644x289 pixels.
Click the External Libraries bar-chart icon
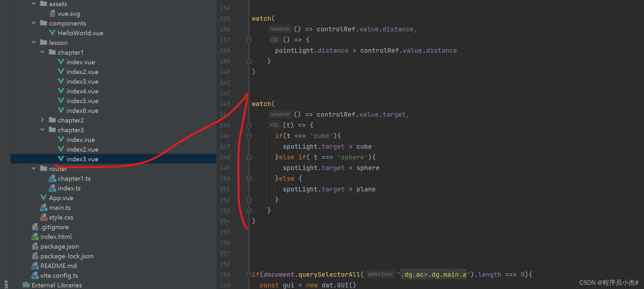tap(26, 285)
